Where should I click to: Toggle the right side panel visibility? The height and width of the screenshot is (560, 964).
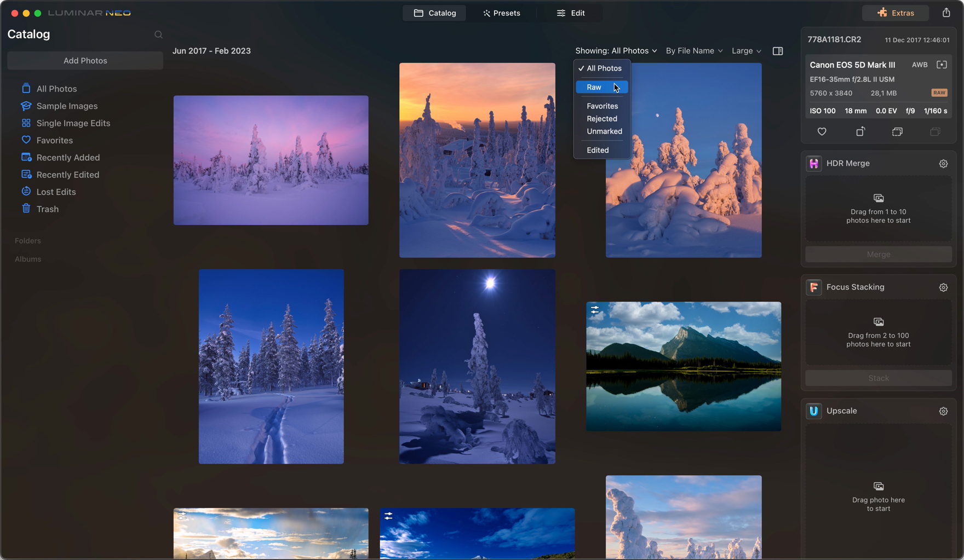pos(777,51)
